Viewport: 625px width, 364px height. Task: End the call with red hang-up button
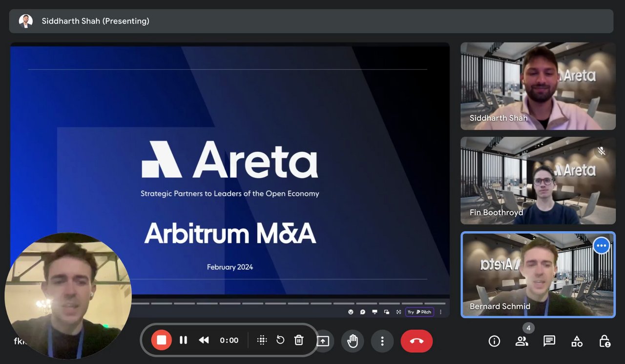[x=417, y=341]
